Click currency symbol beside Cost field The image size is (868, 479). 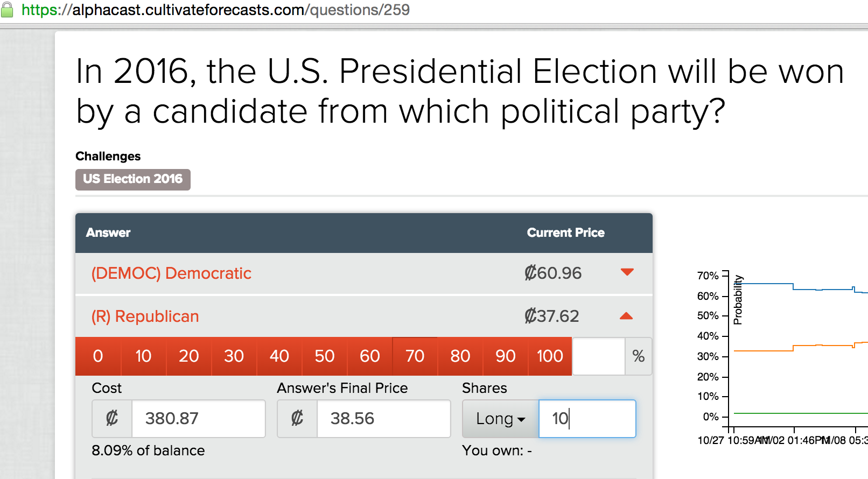112,418
